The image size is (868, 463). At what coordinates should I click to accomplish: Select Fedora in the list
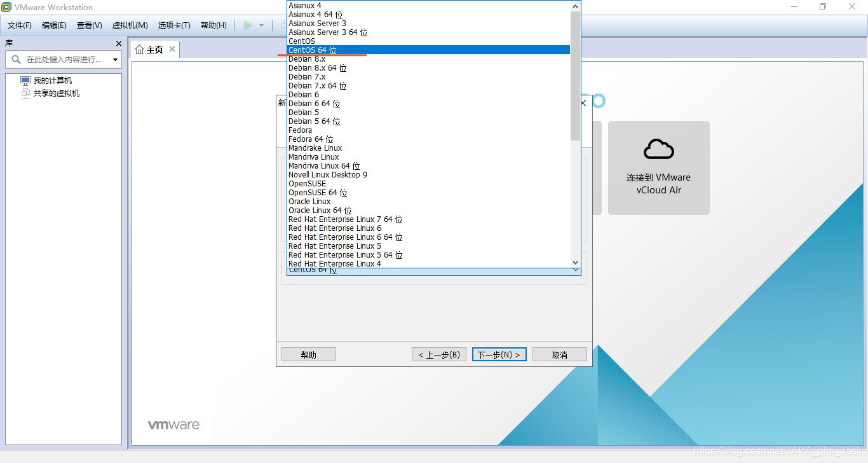pyautogui.click(x=429, y=130)
